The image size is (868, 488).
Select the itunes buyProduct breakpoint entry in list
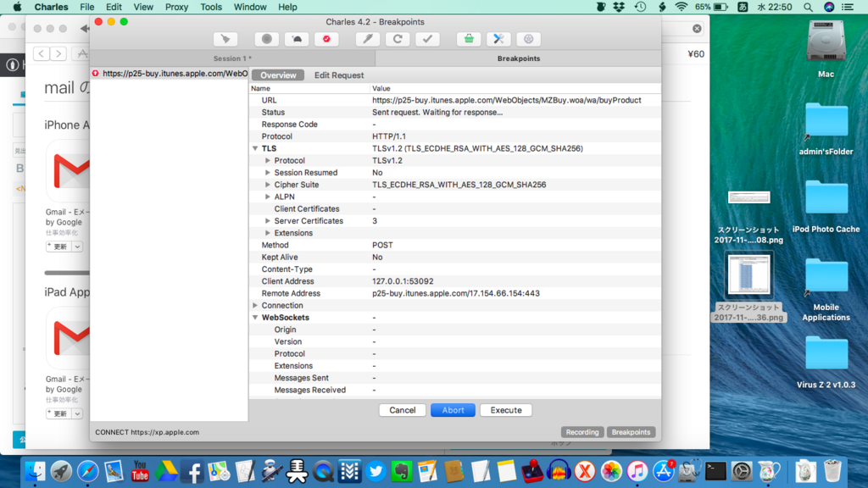(170, 73)
